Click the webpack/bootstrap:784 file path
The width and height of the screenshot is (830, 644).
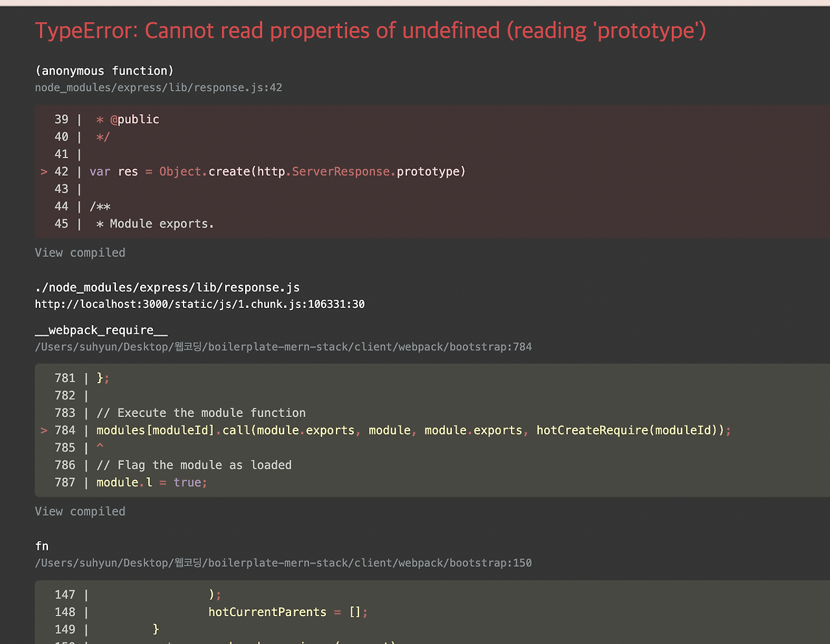(283, 346)
